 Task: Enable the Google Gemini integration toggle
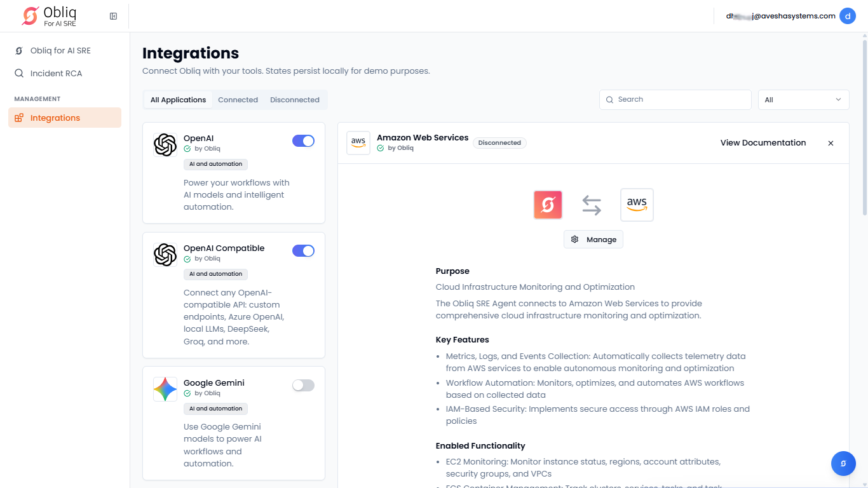click(303, 385)
